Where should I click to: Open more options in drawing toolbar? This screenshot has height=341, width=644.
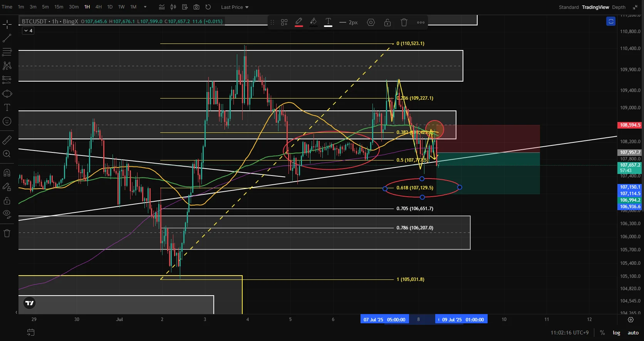pos(421,22)
